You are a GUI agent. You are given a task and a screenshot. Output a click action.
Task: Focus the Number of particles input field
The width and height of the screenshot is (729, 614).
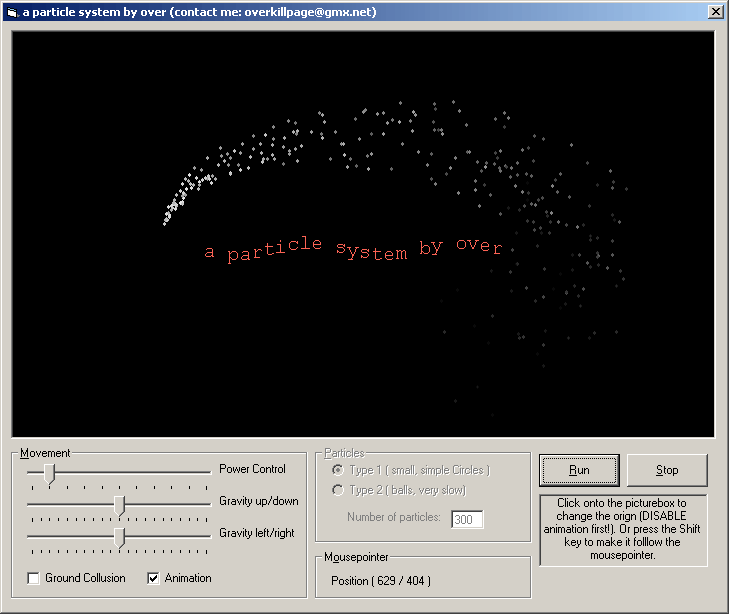[467, 519]
